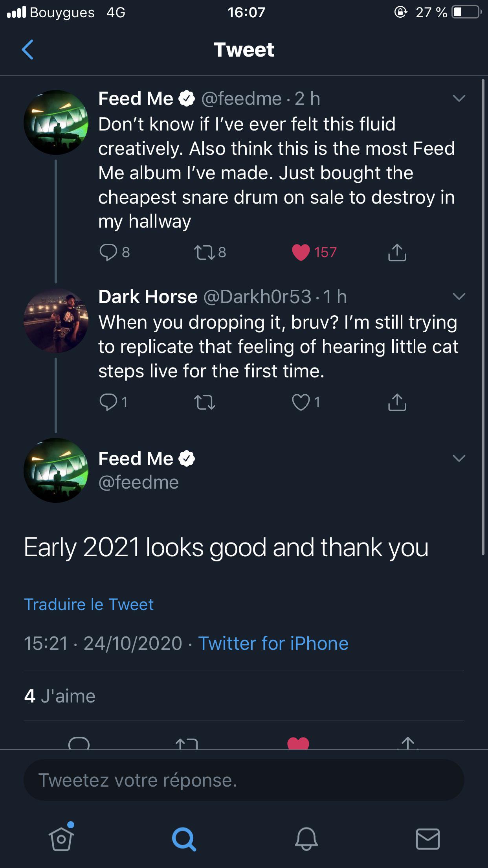Open the Home timeline

[61, 839]
